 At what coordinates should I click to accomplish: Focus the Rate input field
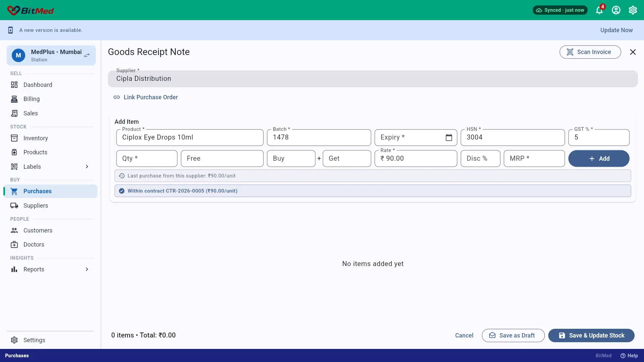tap(416, 159)
